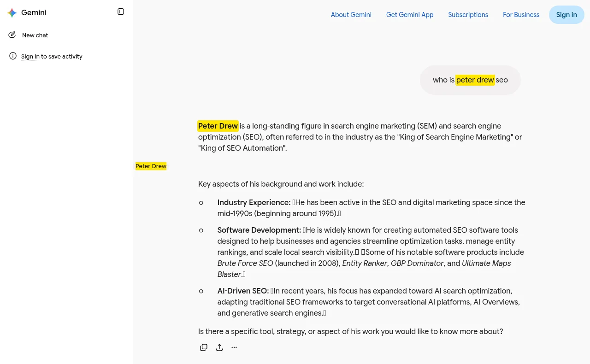Click the Gemini sparkle logo
Viewport: 590px width, 364px height.
click(12, 13)
